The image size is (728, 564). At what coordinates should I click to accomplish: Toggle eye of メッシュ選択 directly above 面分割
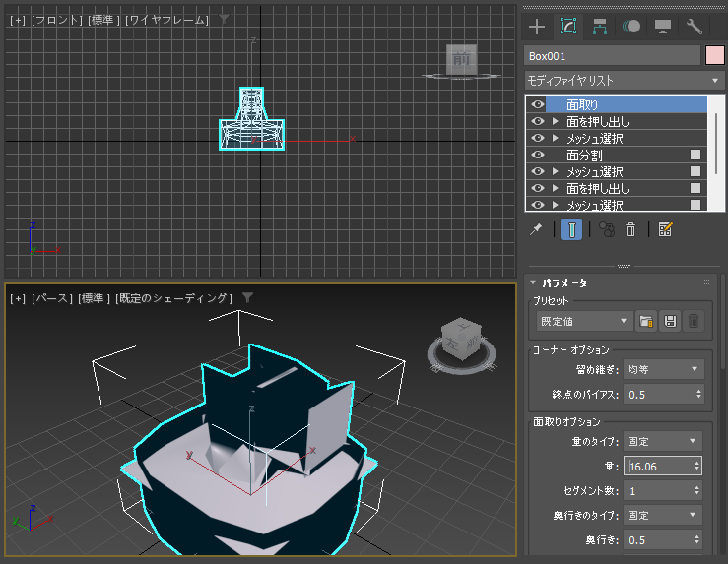pos(538,138)
